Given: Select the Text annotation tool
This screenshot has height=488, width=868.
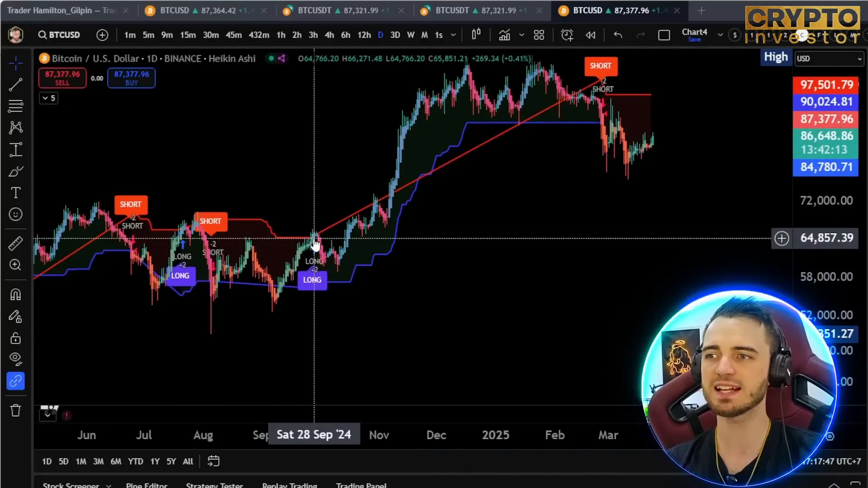Looking at the screenshot, I should click(16, 193).
